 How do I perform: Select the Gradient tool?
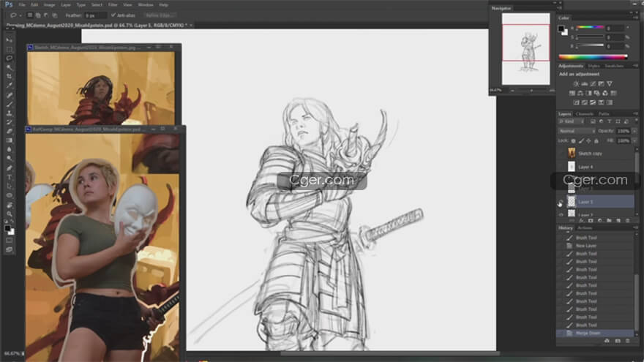9,140
